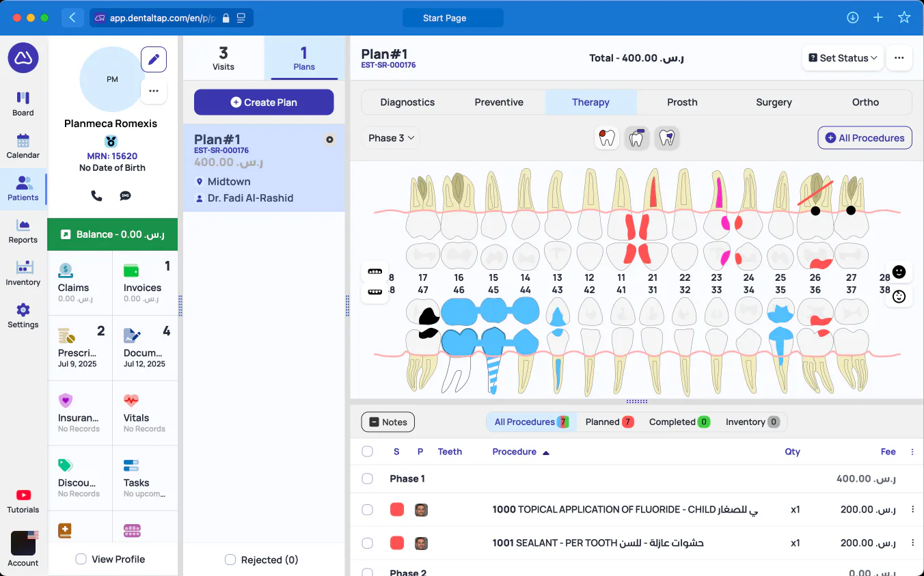The width and height of the screenshot is (924, 576).
Task: Open the Board section in sidebar
Action: [23, 104]
